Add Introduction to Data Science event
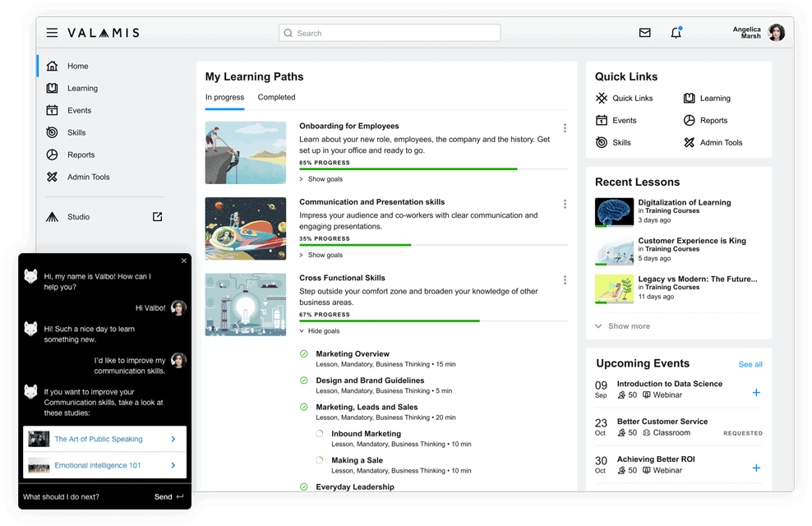Screen dimensions: 812x526 pyautogui.click(x=756, y=393)
